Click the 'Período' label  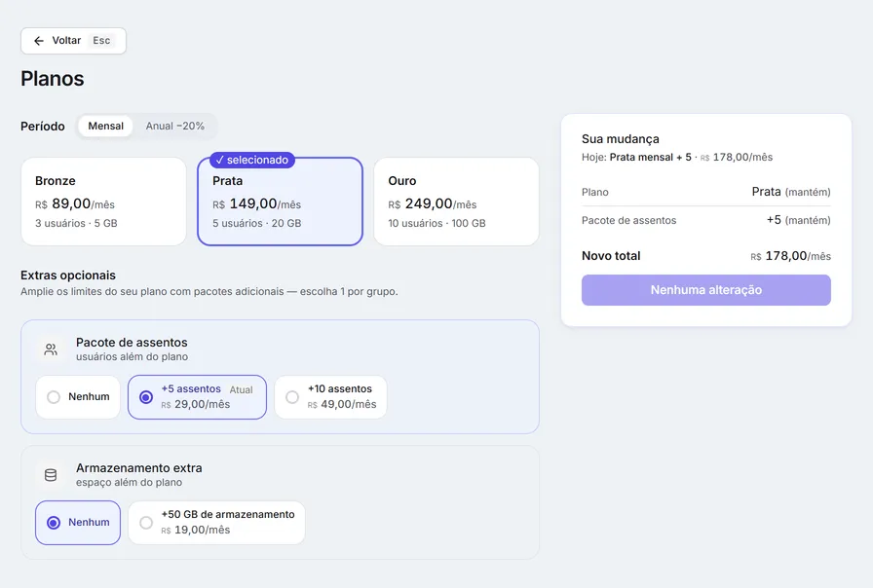pyautogui.click(x=43, y=127)
